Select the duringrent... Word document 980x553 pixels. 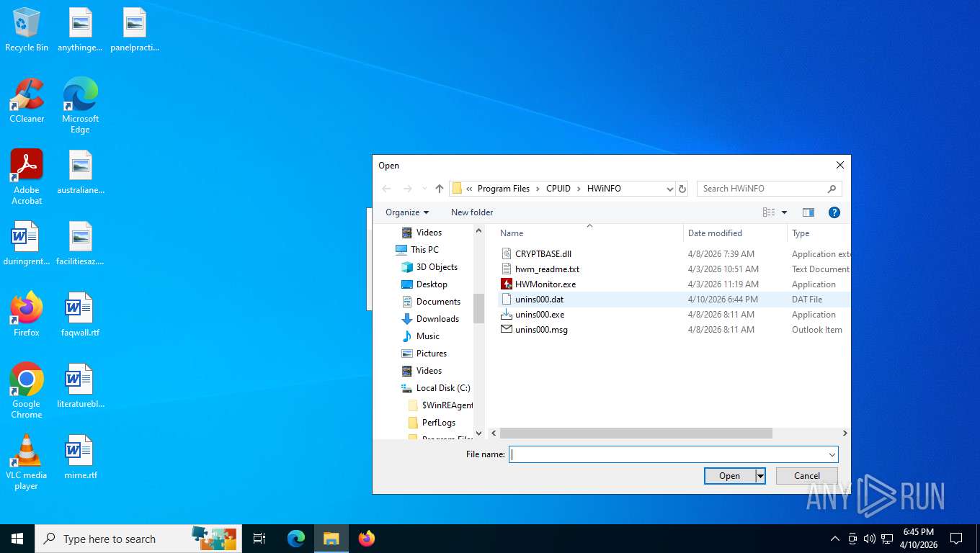(x=27, y=243)
